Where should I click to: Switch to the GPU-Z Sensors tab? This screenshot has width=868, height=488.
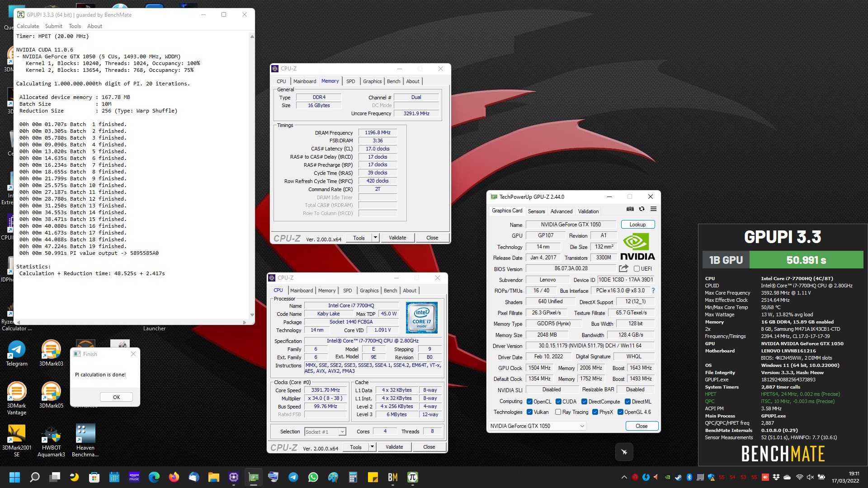pyautogui.click(x=537, y=211)
